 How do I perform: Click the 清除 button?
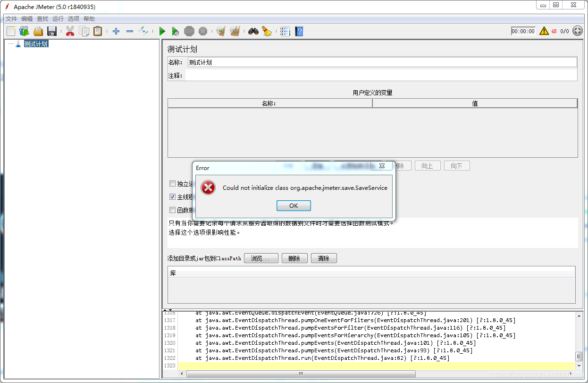pyautogui.click(x=324, y=258)
